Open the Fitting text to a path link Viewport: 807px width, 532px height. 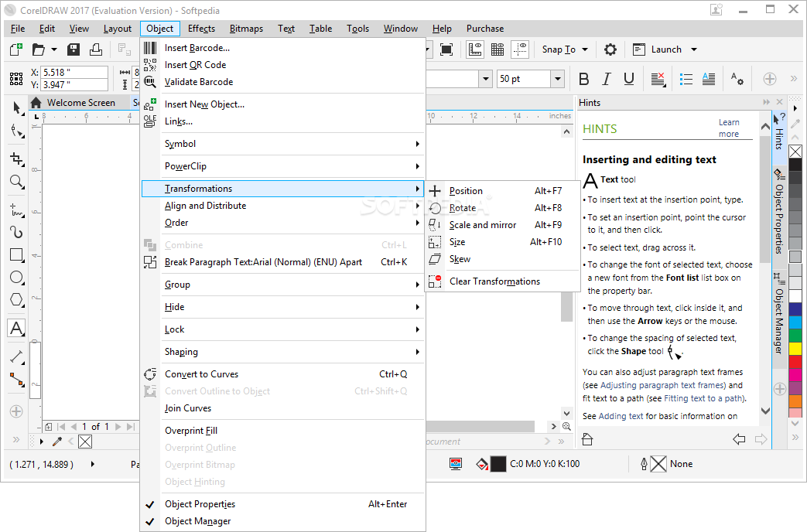[703, 399]
